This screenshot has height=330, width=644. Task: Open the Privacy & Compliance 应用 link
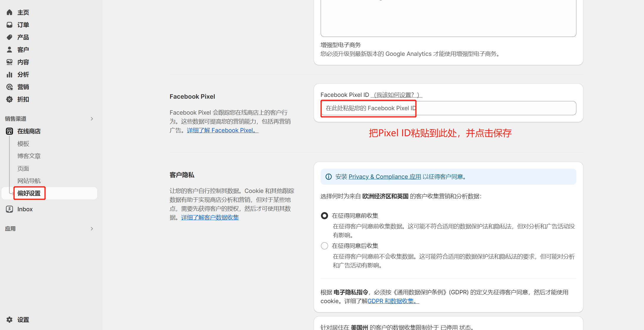tap(385, 177)
